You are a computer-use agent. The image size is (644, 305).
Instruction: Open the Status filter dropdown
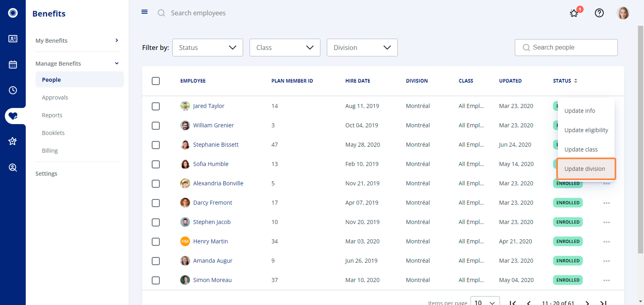pos(207,48)
